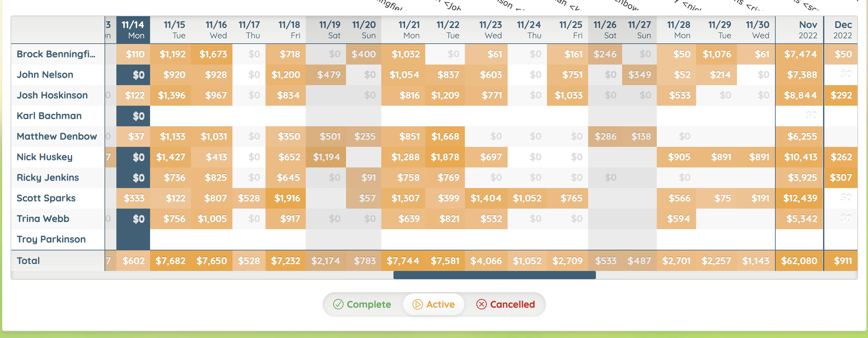
Task: Click the Active play icon
Action: click(417, 304)
